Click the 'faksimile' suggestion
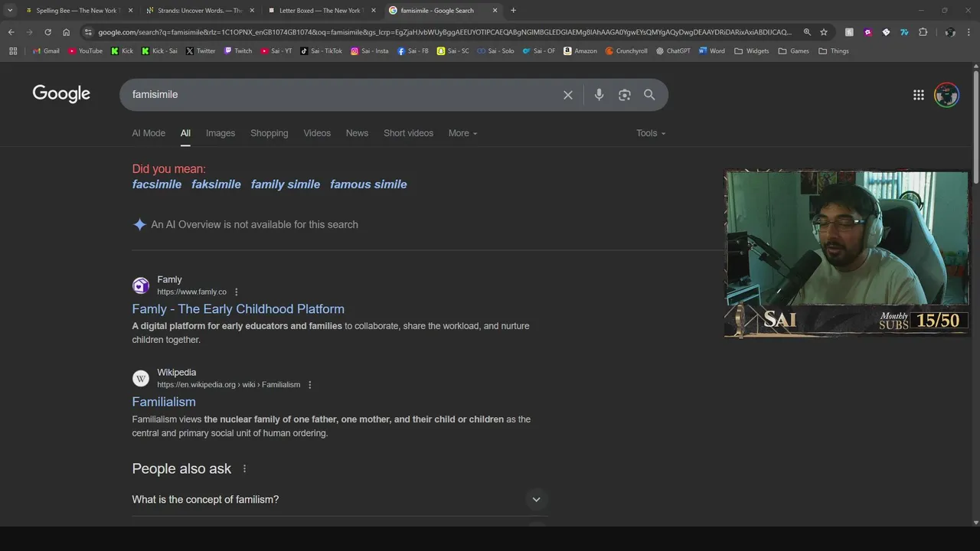The width and height of the screenshot is (980, 551). [x=216, y=184]
